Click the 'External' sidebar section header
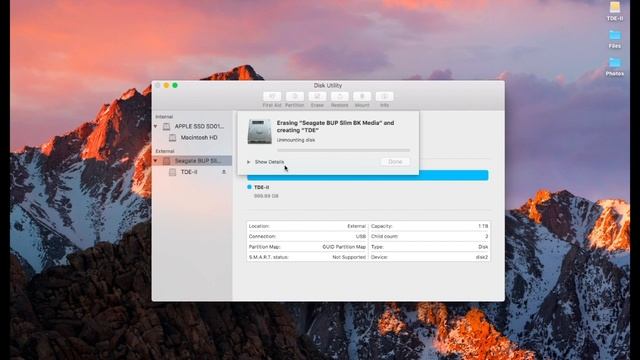640x360 pixels. coord(165,151)
